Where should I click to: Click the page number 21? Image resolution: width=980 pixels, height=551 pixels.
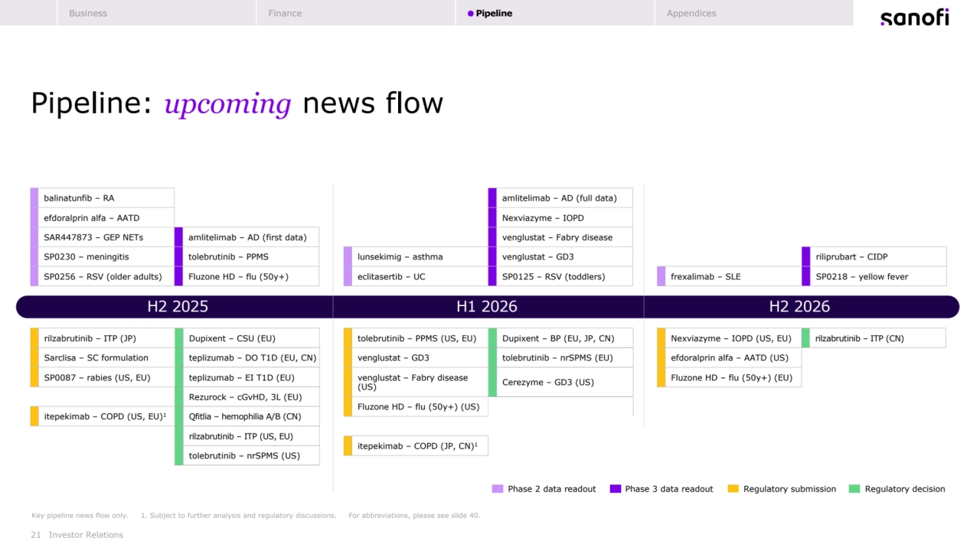35,535
